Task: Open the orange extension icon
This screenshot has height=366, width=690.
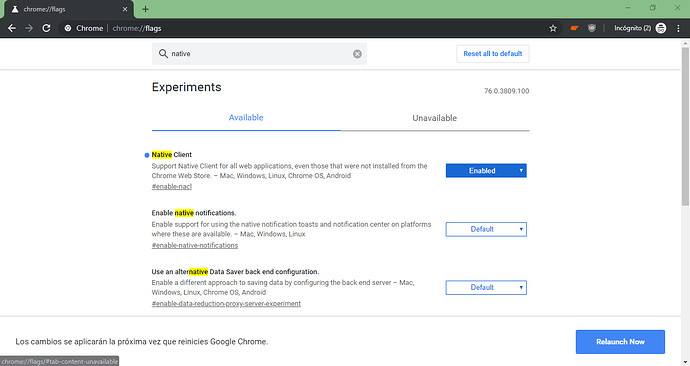Action: [574, 28]
